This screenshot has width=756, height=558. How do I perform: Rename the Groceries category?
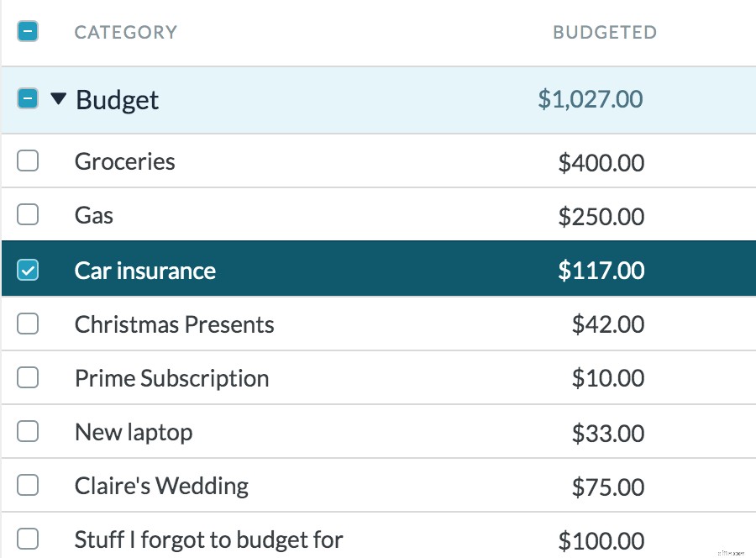(124, 161)
